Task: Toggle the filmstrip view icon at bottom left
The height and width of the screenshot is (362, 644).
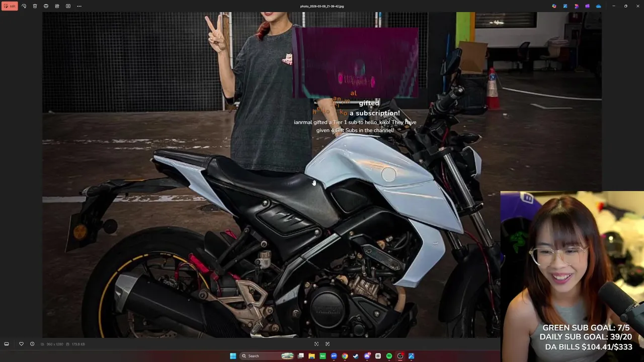Action: coord(7,344)
